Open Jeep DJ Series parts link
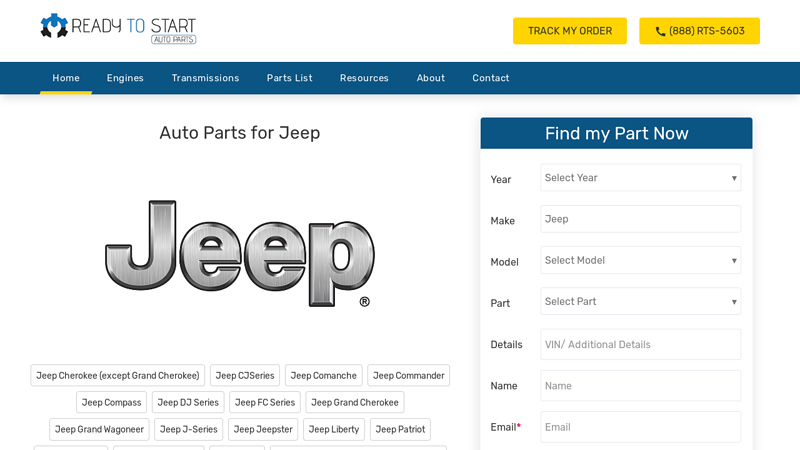 click(188, 403)
